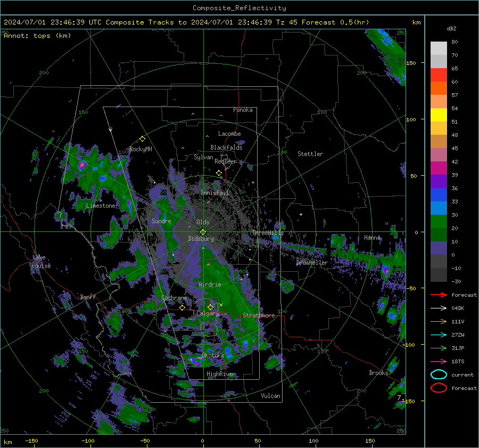Click the Lake Louise label

41,262
